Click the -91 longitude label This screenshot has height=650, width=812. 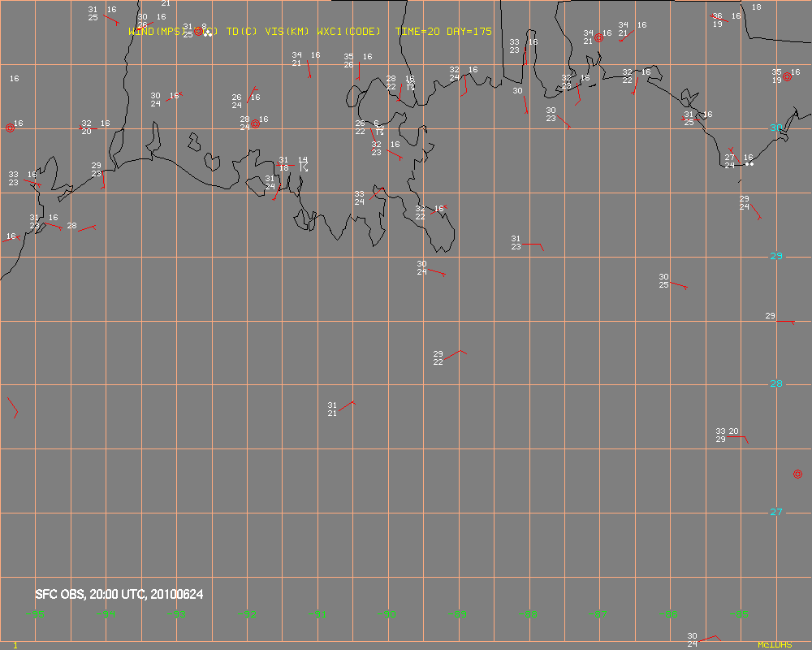[x=317, y=614]
